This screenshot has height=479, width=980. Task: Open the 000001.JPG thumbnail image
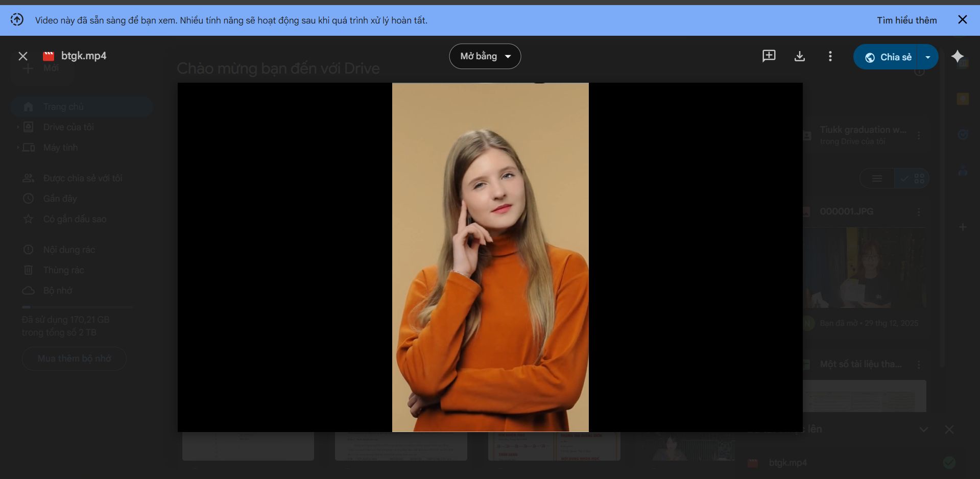pos(865,268)
